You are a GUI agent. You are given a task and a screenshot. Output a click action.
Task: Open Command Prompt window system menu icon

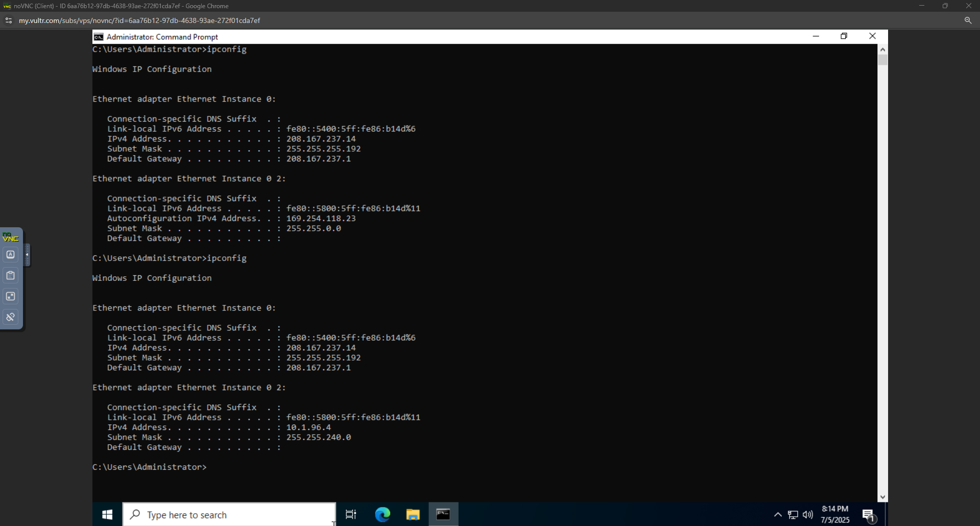[x=99, y=37]
